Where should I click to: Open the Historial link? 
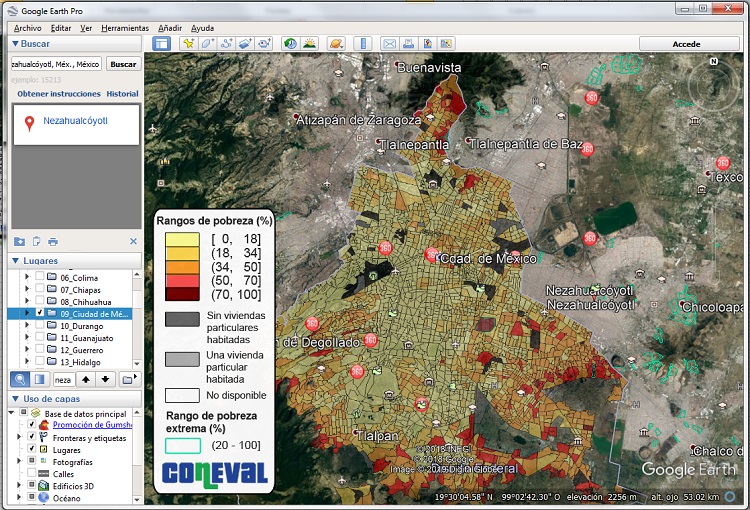pyautogui.click(x=122, y=94)
